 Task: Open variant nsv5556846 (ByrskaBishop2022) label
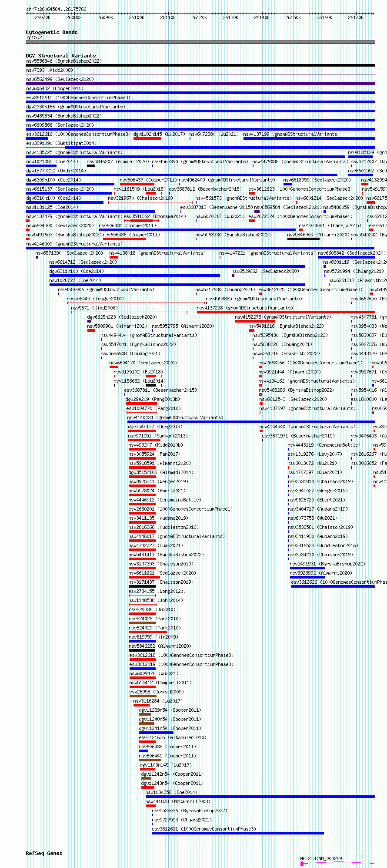[64, 61]
